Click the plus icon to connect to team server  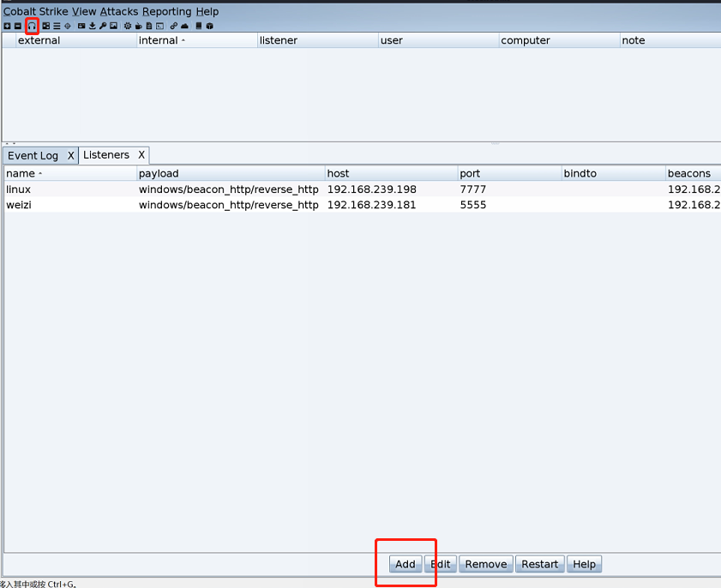[7, 26]
